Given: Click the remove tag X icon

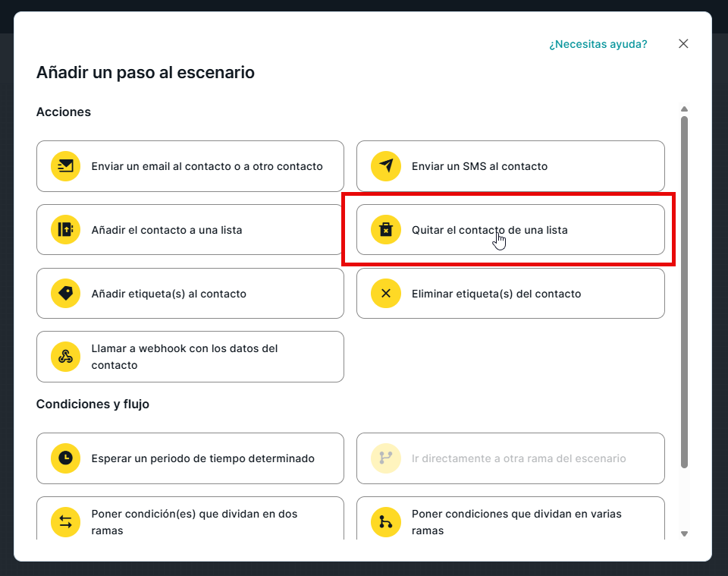Looking at the screenshot, I should tap(386, 293).
